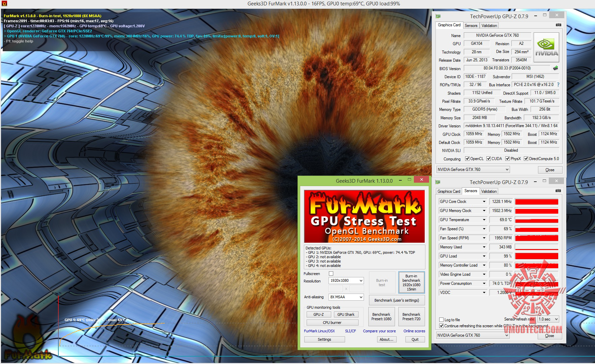Click the NVIDIA logo in GPU-Z
Image resolution: width=595 pixels, height=364 pixels.
pos(546,48)
